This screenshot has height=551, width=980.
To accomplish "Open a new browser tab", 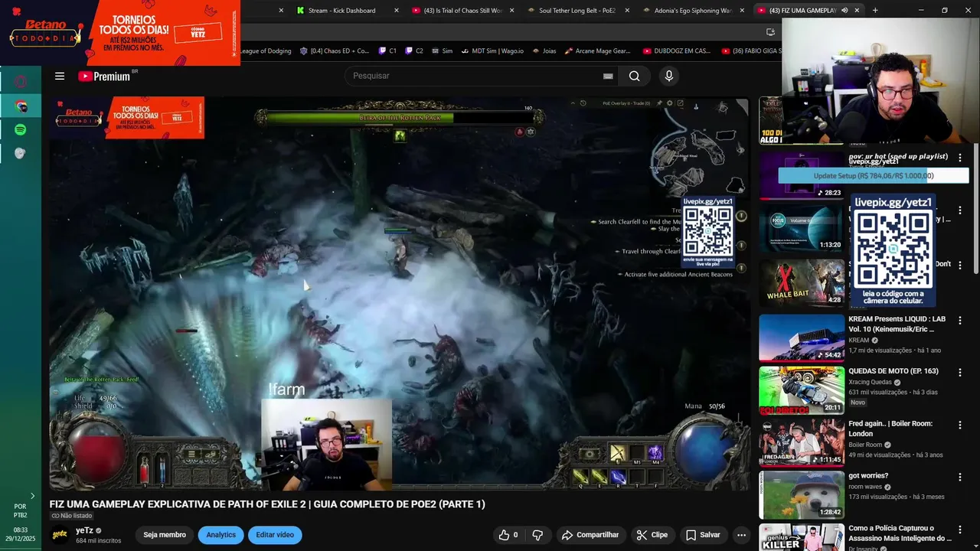I will click(875, 10).
